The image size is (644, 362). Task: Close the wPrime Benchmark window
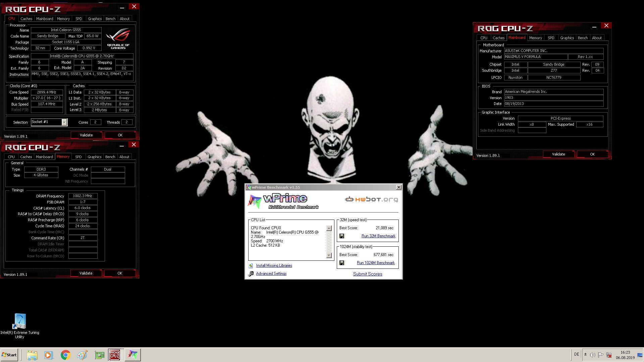[398, 187]
